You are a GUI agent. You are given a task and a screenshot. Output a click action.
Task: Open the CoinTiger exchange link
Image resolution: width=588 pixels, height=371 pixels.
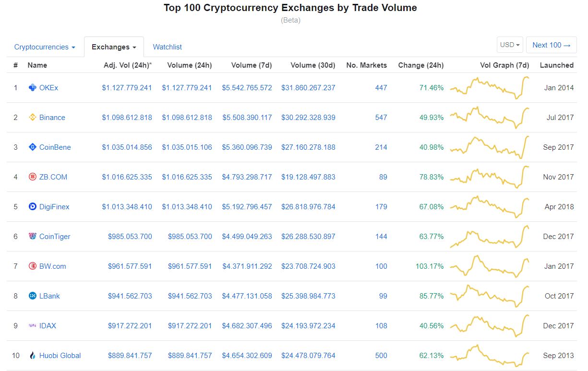pyautogui.click(x=55, y=237)
